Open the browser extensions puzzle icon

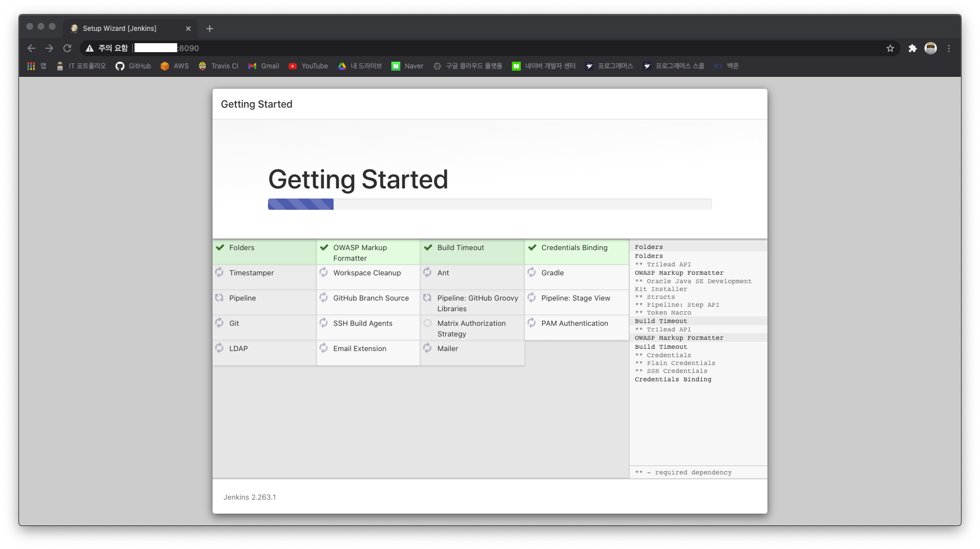(913, 48)
